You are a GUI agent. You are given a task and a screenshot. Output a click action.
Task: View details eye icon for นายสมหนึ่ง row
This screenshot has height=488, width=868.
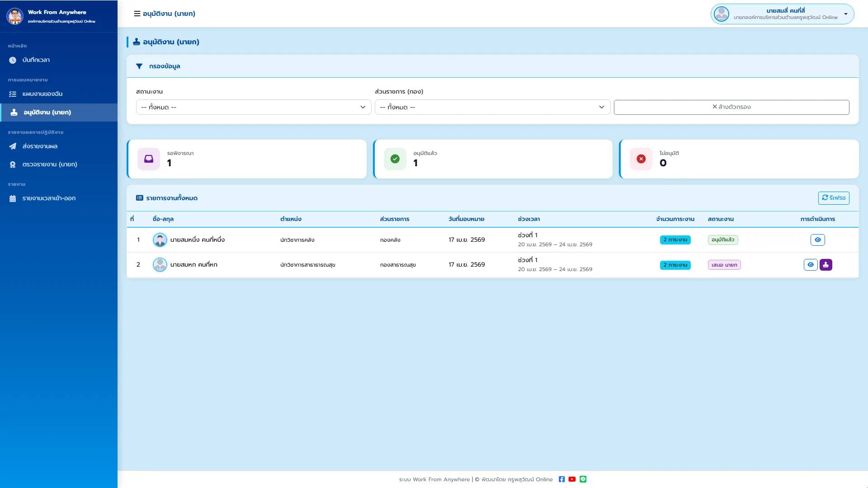click(x=818, y=240)
